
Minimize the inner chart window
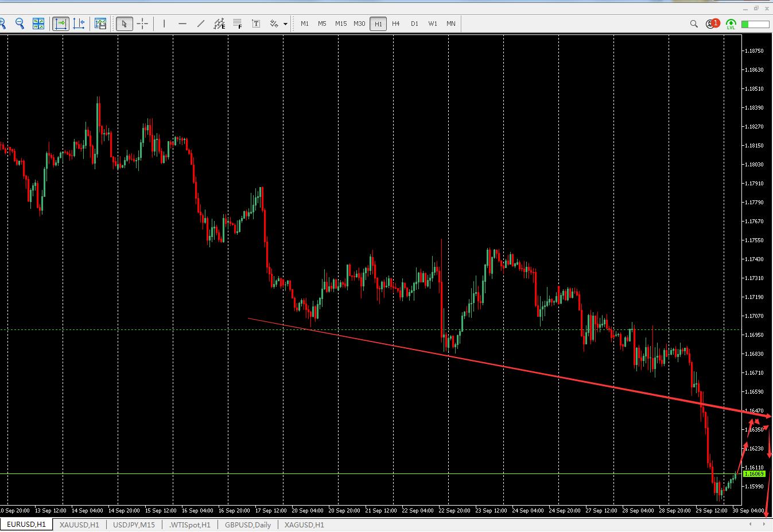(746, 8)
